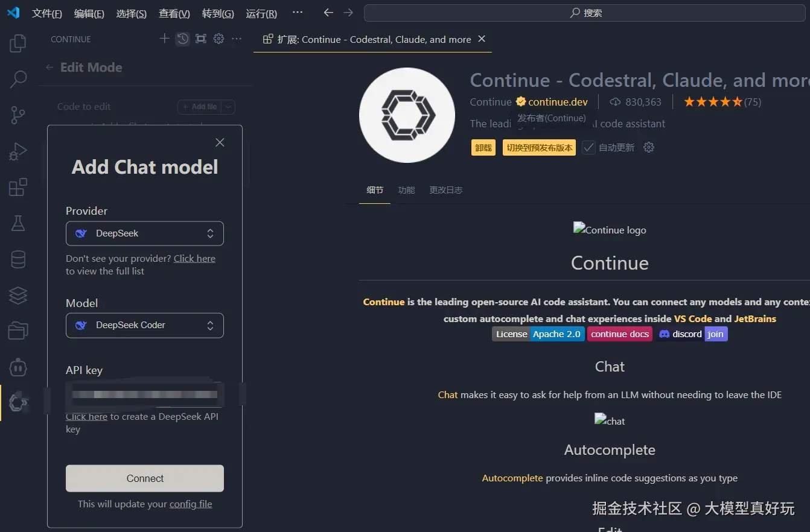Click the 卸载 uninstall button

coord(483,148)
